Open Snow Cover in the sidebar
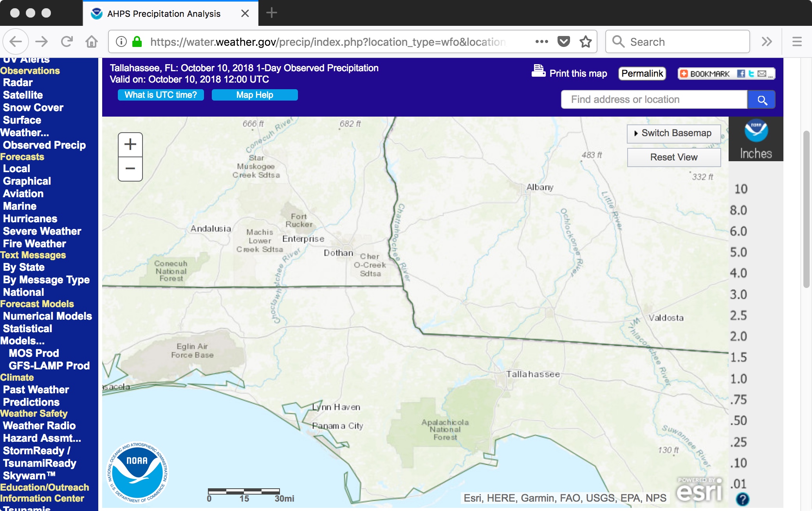 [33, 108]
